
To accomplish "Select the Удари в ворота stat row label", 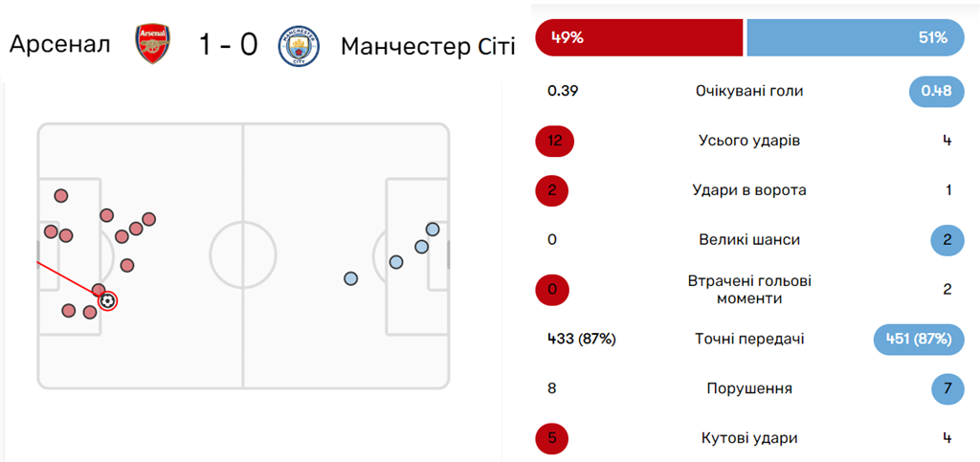I will click(x=749, y=190).
